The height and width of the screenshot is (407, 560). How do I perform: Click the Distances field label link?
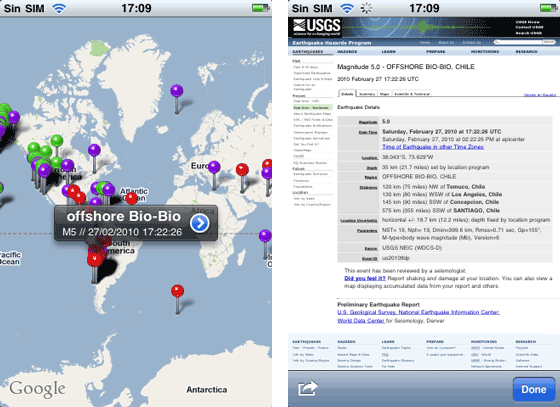tap(369, 187)
